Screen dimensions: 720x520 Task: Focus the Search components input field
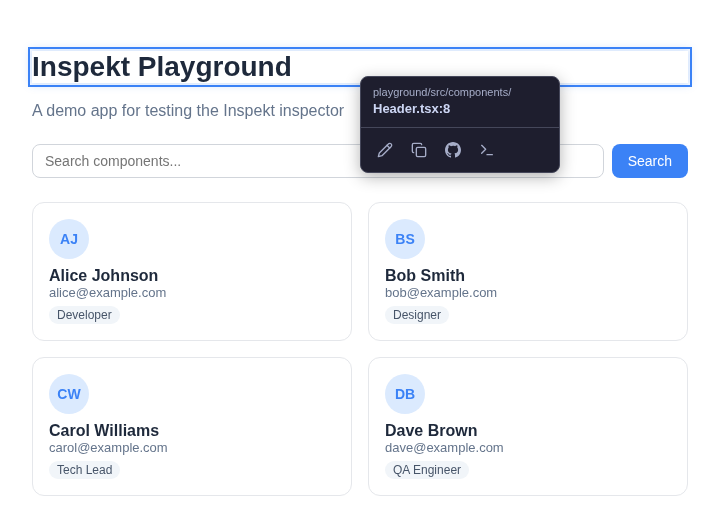pos(318,161)
